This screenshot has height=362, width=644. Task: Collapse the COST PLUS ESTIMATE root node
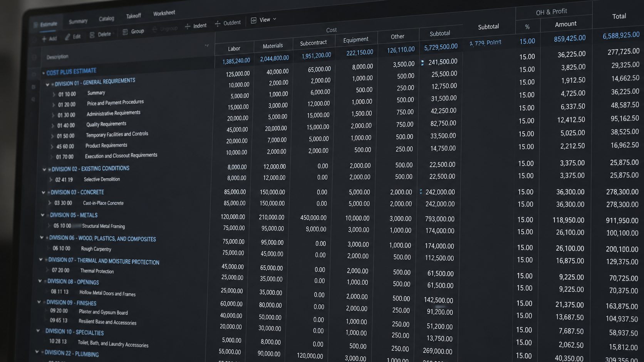click(44, 73)
